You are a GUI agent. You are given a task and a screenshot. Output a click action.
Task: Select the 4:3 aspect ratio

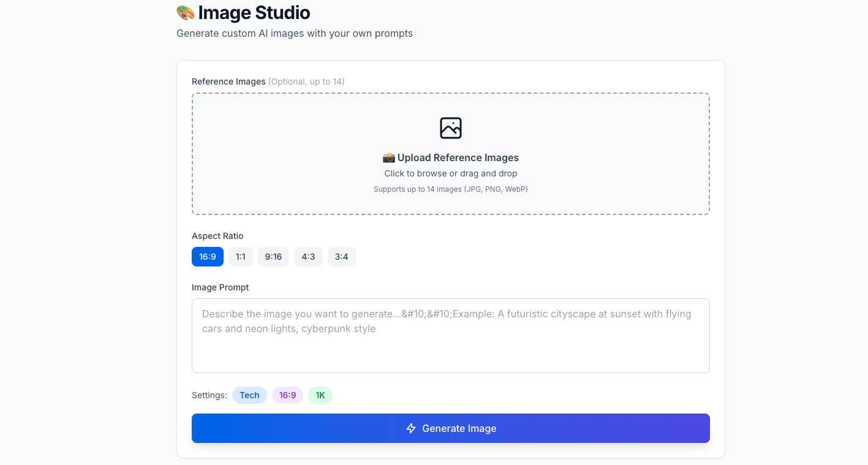click(308, 256)
